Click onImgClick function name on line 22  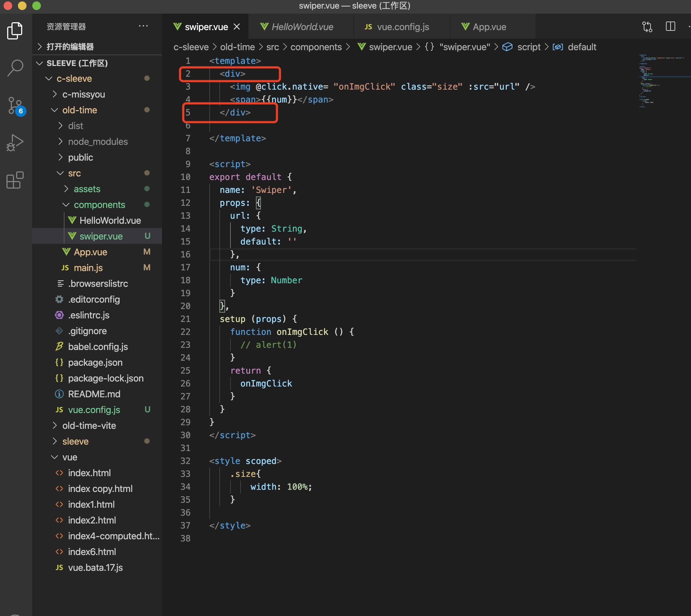click(302, 332)
